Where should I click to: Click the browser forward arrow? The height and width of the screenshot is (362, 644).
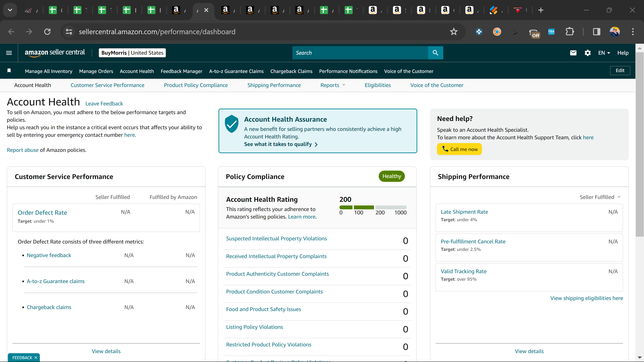pyautogui.click(x=29, y=32)
